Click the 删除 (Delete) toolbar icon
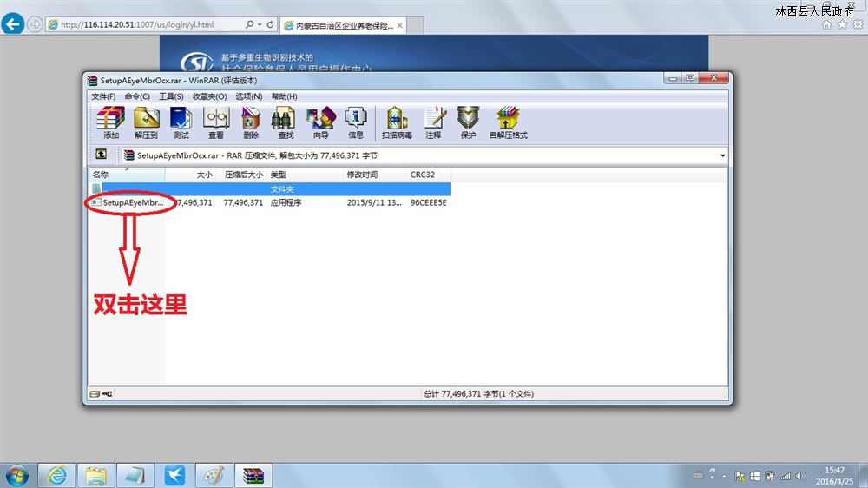 [251, 122]
